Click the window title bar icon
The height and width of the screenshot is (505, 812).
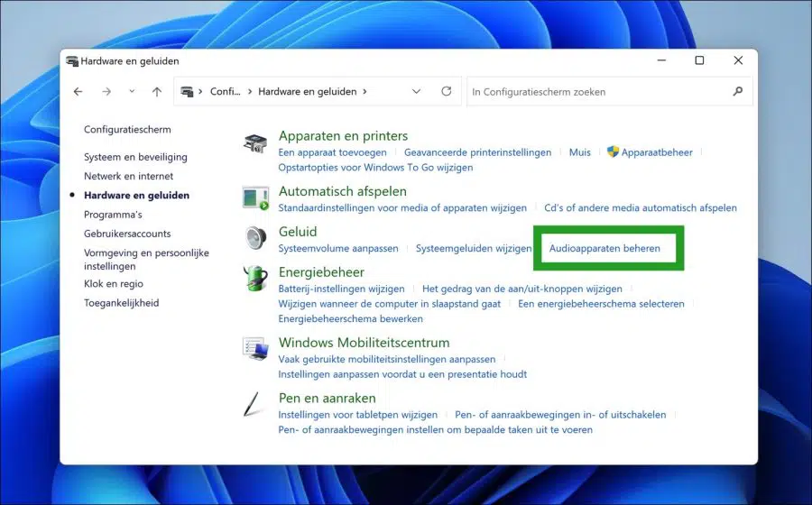72,61
